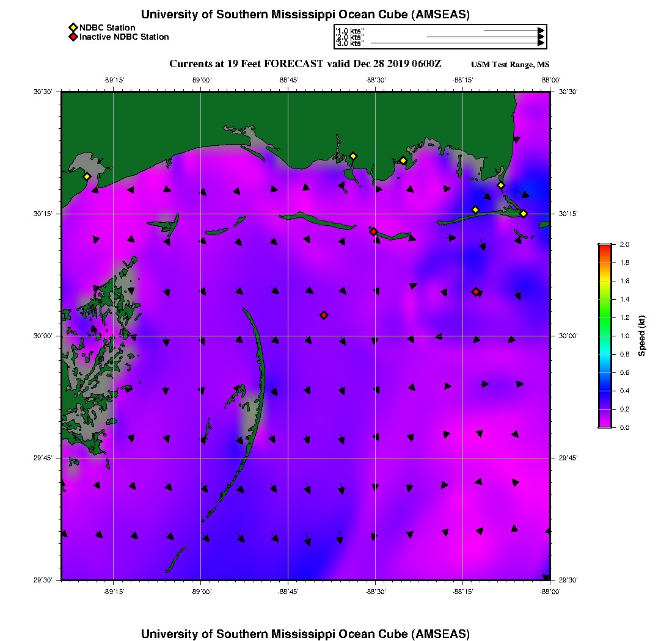Image resolution: width=672 pixels, height=641 pixels.
Task: Click the 'Currents at 19 Feet FORECAST' heading
Action: 305,64
